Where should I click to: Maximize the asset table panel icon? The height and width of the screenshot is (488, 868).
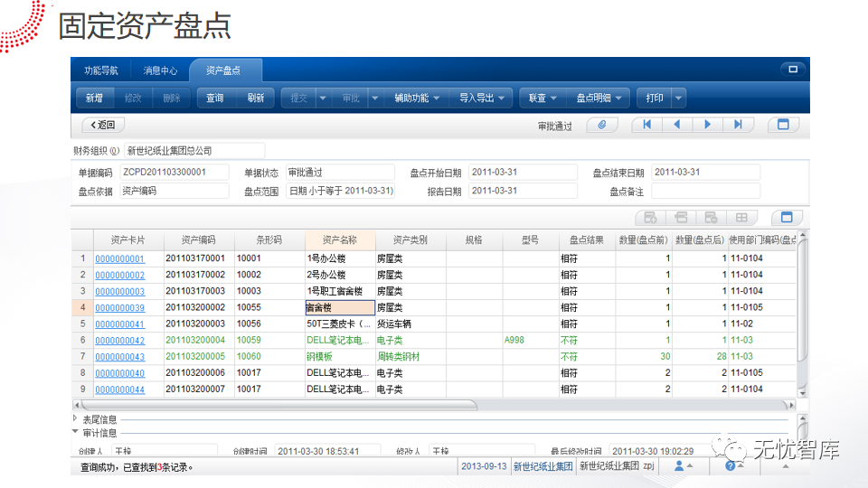tap(787, 218)
